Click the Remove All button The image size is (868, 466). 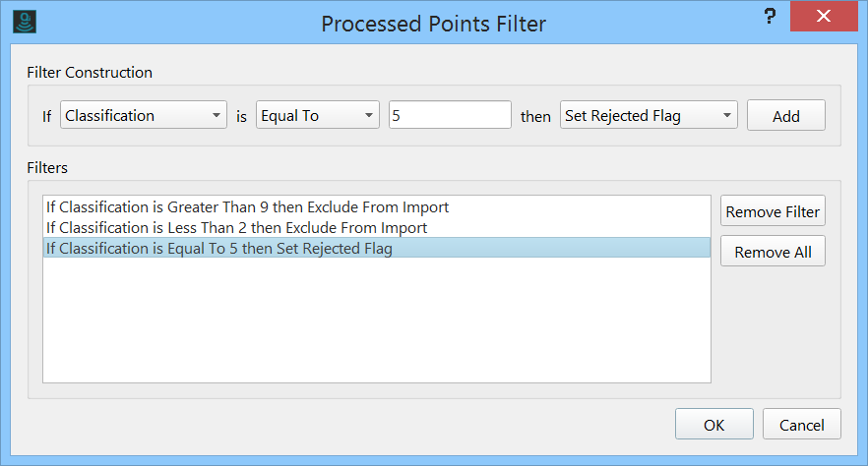point(773,252)
